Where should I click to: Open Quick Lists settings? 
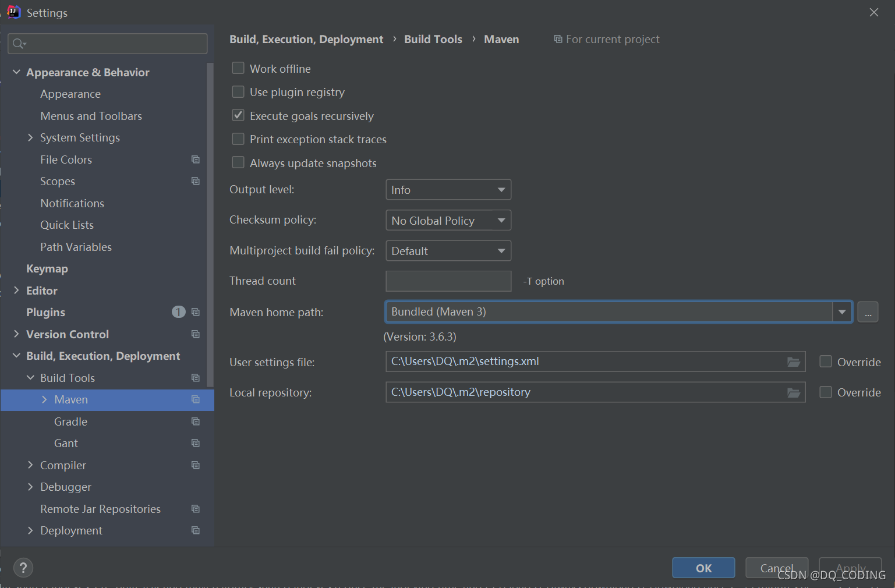[x=67, y=225]
